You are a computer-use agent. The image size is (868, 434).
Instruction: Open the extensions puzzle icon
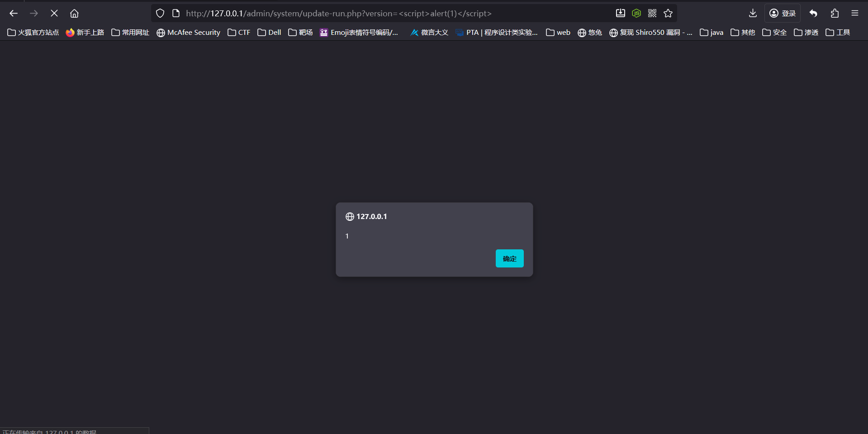(835, 14)
